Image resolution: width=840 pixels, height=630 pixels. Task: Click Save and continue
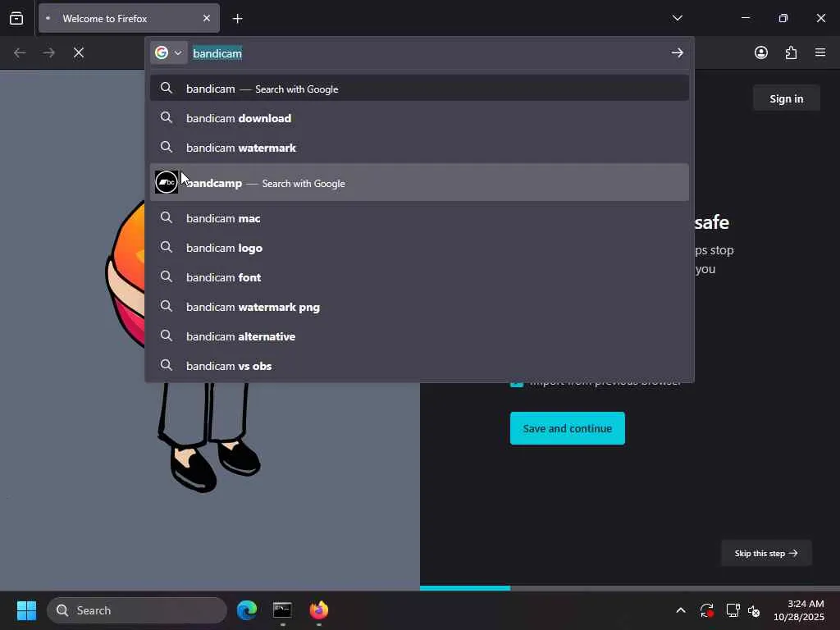(568, 428)
